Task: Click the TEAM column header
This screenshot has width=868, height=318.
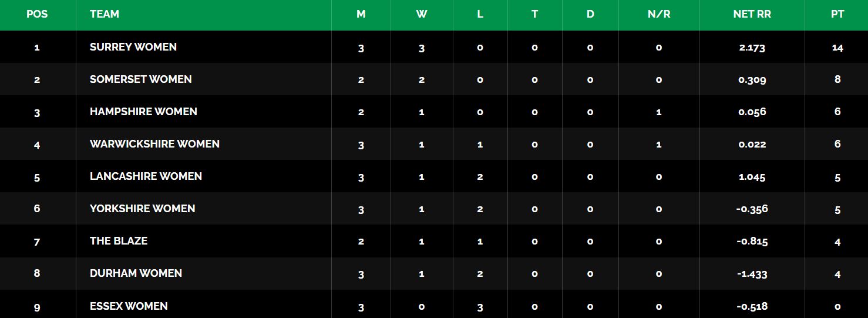Action: click(x=105, y=14)
